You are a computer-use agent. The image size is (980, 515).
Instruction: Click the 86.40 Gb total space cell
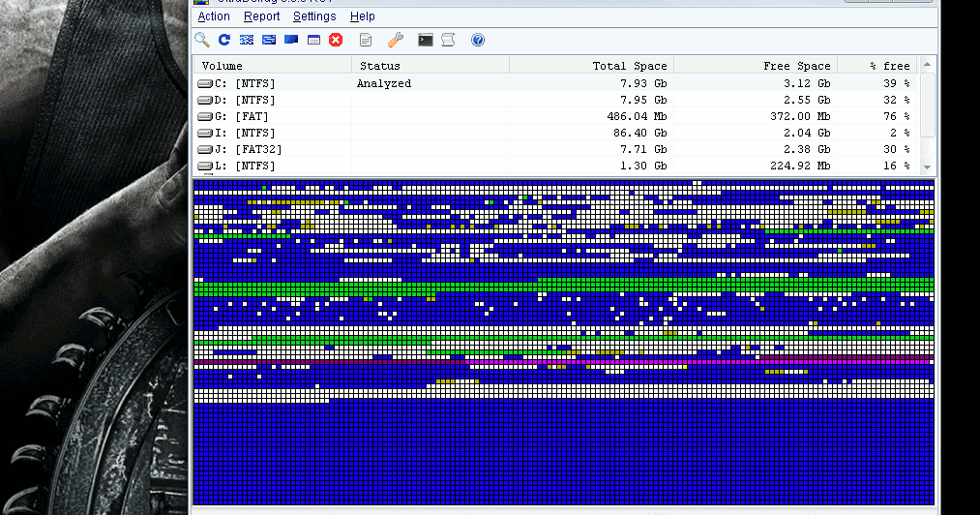pos(640,133)
